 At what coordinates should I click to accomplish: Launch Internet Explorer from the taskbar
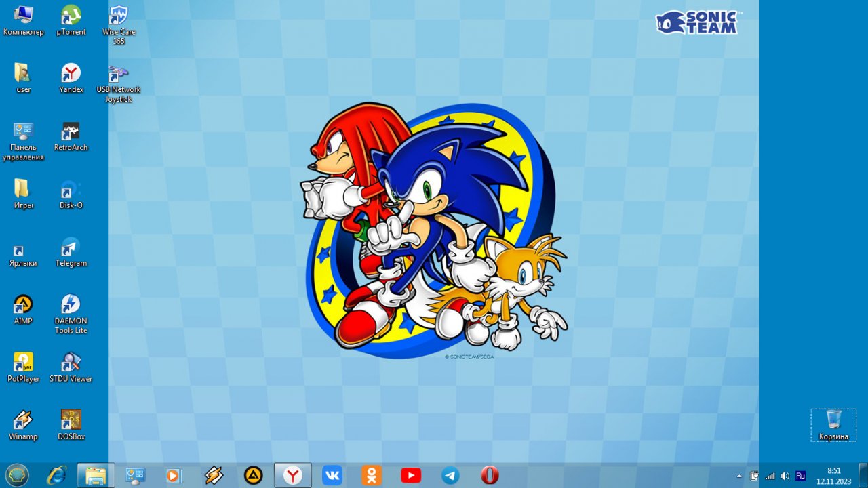pos(56,476)
